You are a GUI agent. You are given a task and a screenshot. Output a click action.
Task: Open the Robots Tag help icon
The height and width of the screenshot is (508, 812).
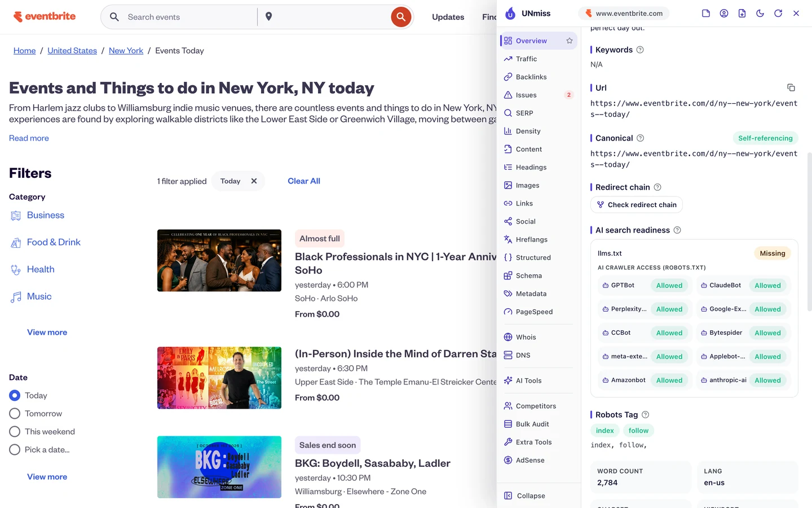646,415
